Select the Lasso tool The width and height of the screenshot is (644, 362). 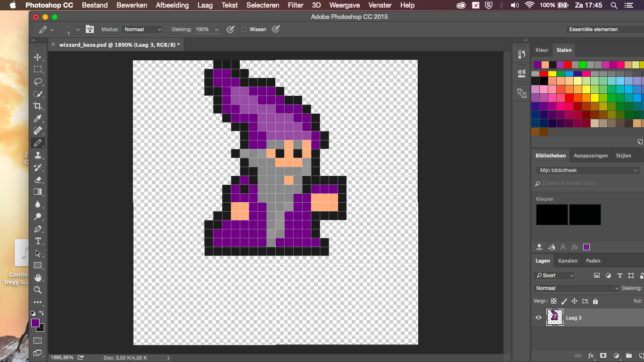point(38,82)
